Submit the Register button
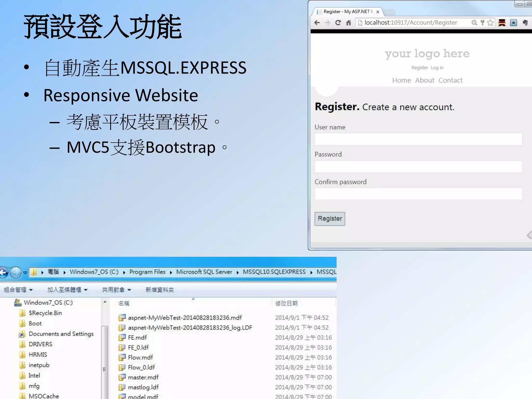532x399 pixels. pyautogui.click(x=330, y=219)
